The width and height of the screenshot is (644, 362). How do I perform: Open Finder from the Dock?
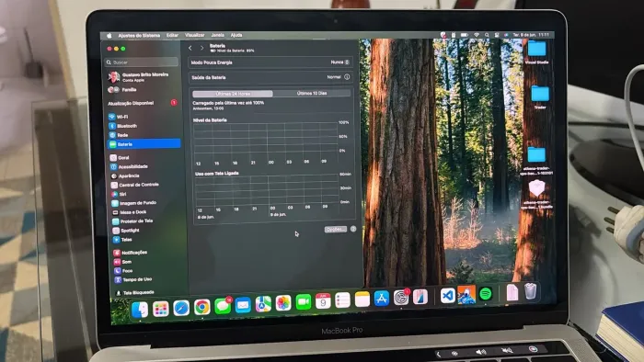point(140,310)
